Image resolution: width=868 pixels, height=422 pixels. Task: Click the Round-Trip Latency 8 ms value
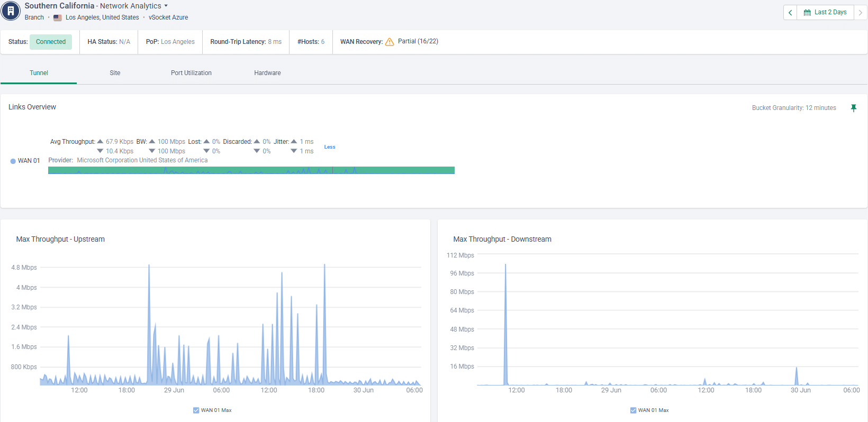pyautogui.click(x=275, y=42)
